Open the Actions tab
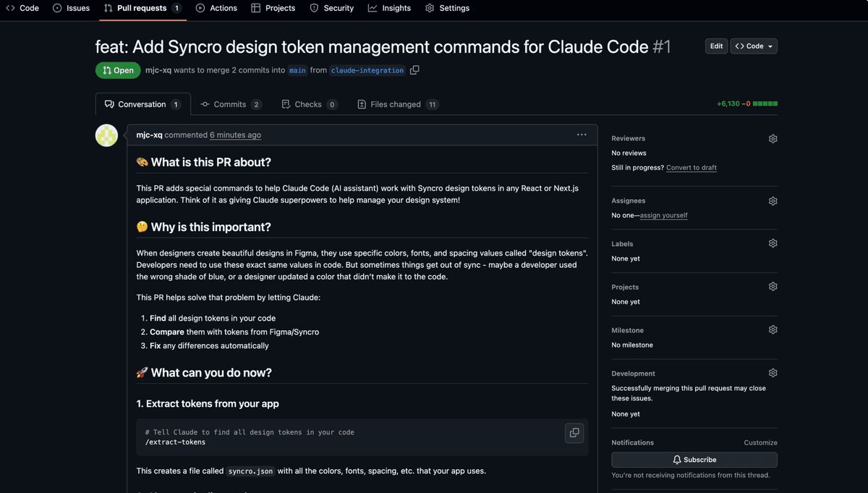 coord(216,8)
